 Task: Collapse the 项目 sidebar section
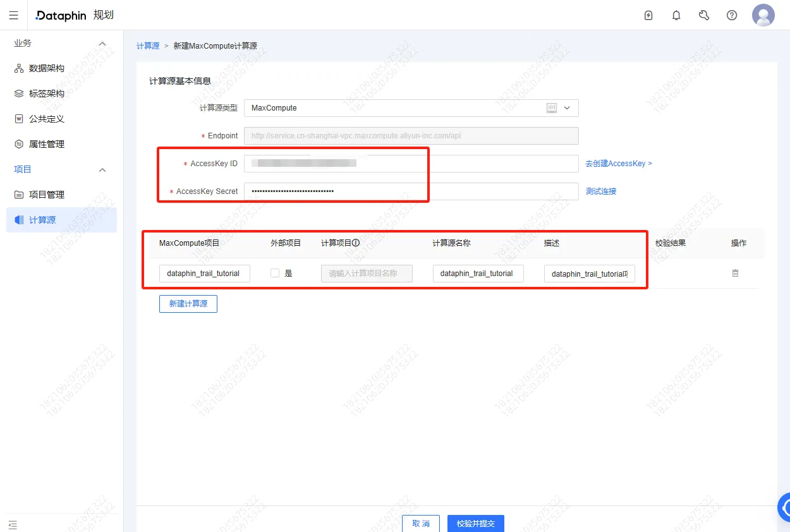coord(102,170)
